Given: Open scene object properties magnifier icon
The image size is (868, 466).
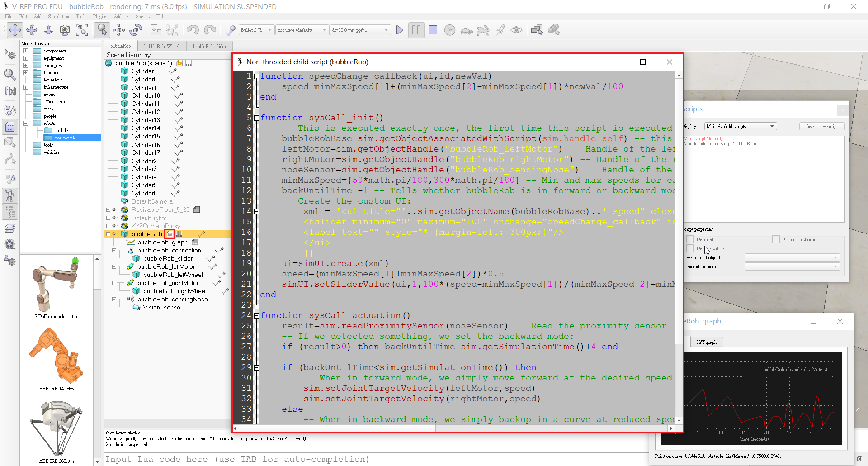Looking at the screenshot, I should [x=10, y=74].
